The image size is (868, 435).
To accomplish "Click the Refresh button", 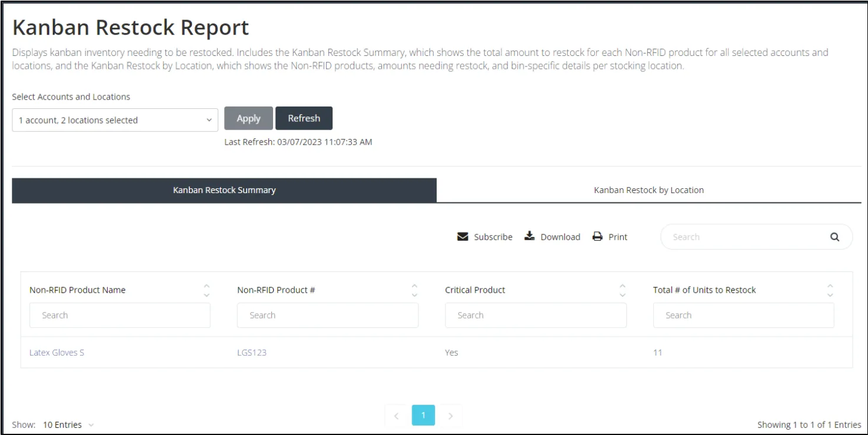I will 304,118.
